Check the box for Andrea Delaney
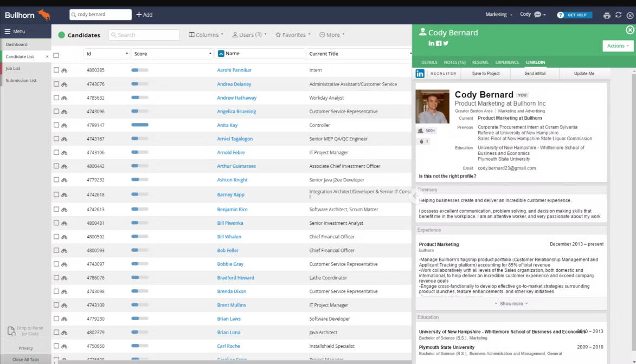This screenshot has height=364, width=636. point(56,84)
